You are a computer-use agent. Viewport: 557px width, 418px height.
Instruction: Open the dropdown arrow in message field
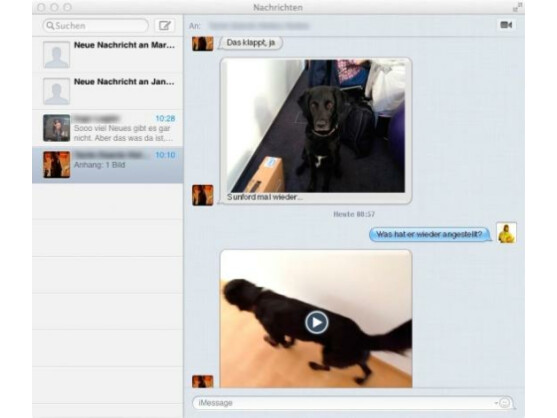click(496, 403)
